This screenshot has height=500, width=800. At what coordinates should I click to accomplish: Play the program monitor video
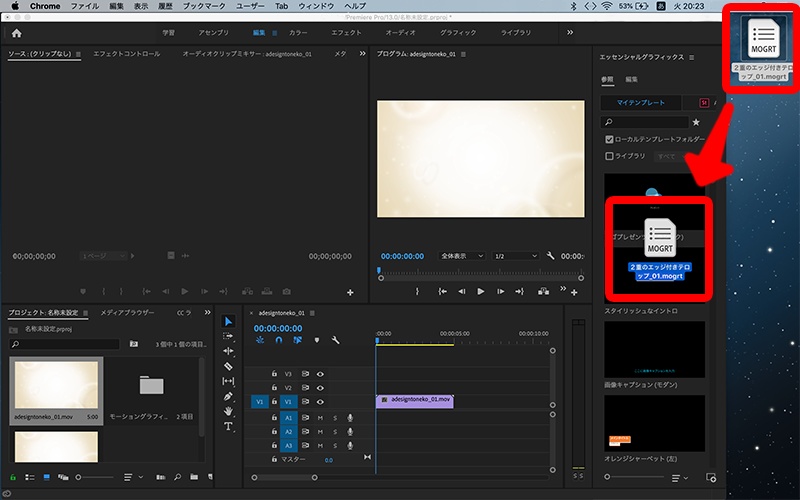[x=480, y=291]
